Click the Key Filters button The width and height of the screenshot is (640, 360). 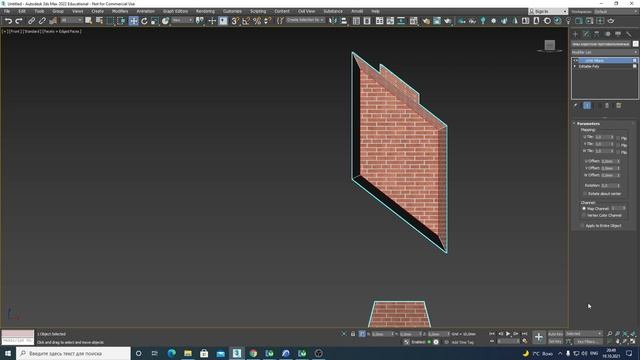click(x=589, y=341)
